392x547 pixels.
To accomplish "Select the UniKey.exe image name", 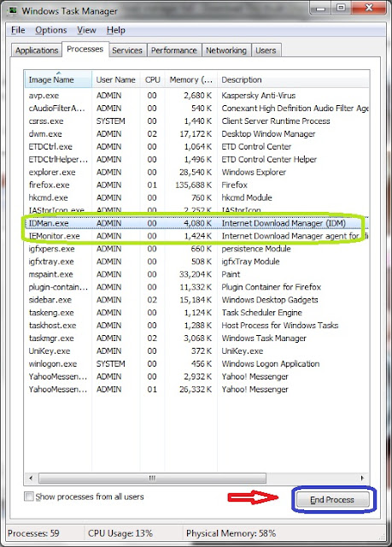I will [50, 351].
